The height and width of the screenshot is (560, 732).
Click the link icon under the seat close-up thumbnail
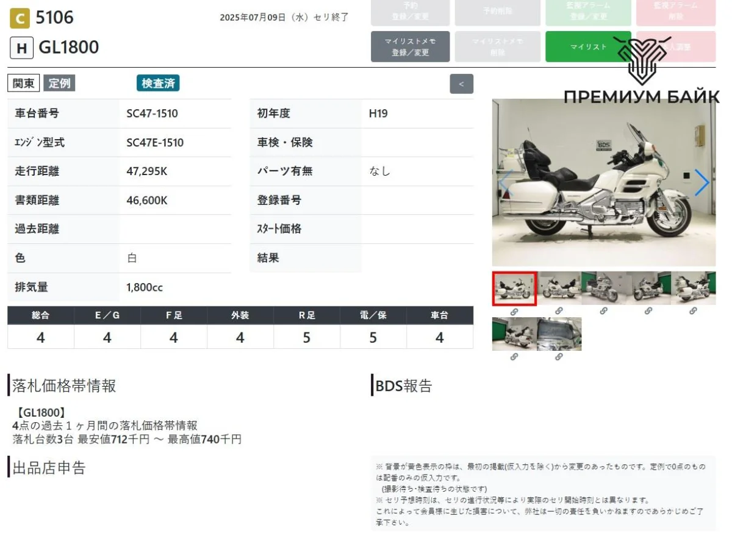point(559,357)
